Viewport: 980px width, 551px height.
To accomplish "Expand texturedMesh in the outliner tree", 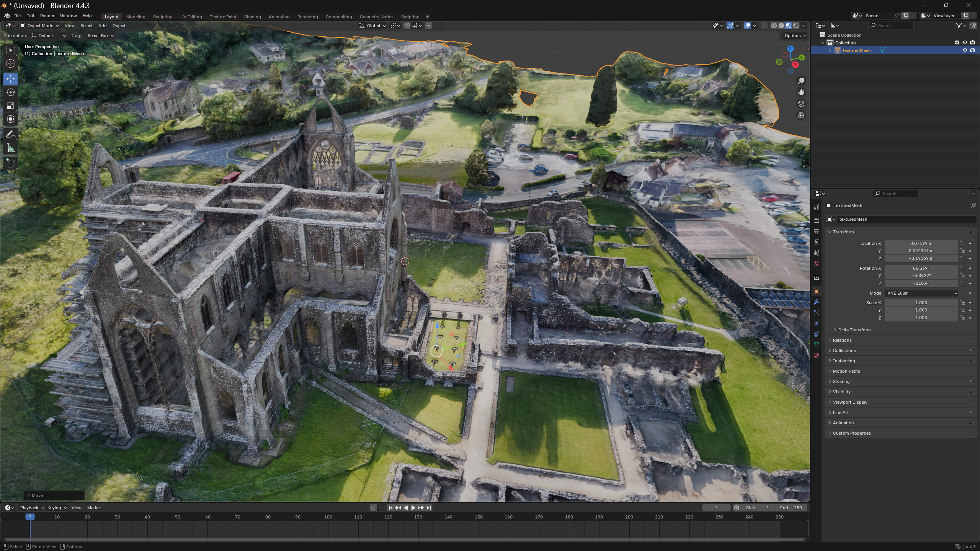I will click(x=830, y=51).
